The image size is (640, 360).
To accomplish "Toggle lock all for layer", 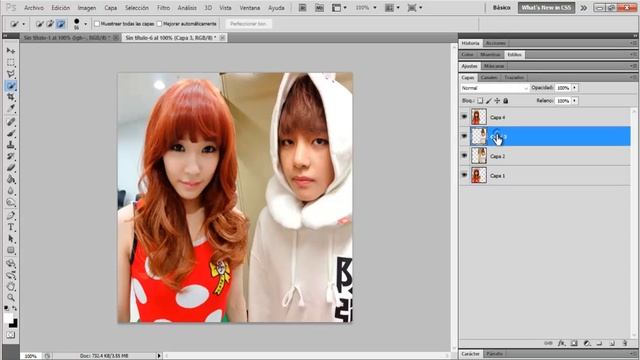I will (x=506, y=100).
